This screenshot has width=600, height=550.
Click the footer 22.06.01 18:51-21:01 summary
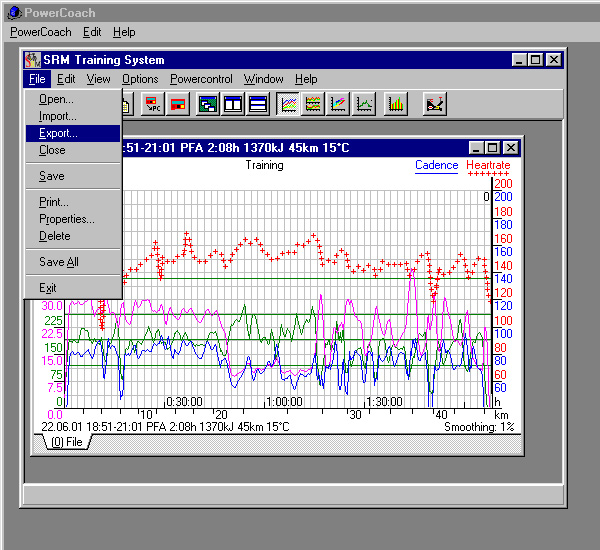(165, 427)
